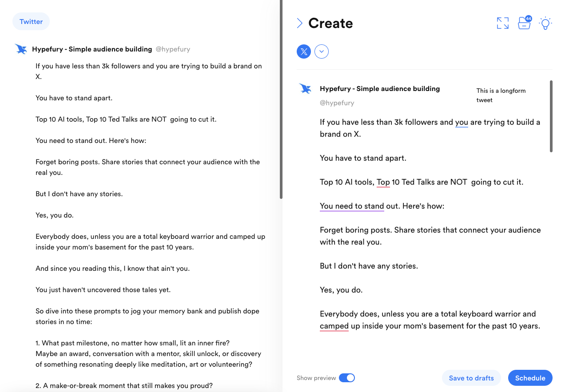
Task: Open the inspiration lightbulb panel
Action: (545, 23)
